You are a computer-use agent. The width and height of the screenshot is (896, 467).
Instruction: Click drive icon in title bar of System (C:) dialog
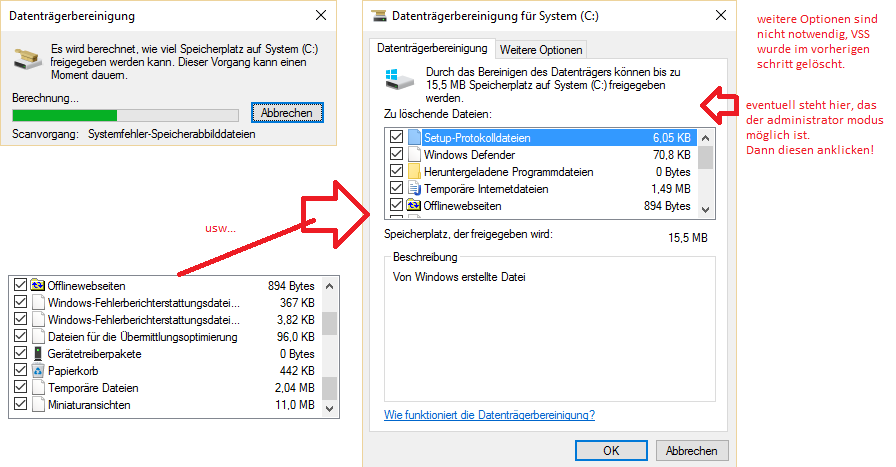tap(379, 15)
